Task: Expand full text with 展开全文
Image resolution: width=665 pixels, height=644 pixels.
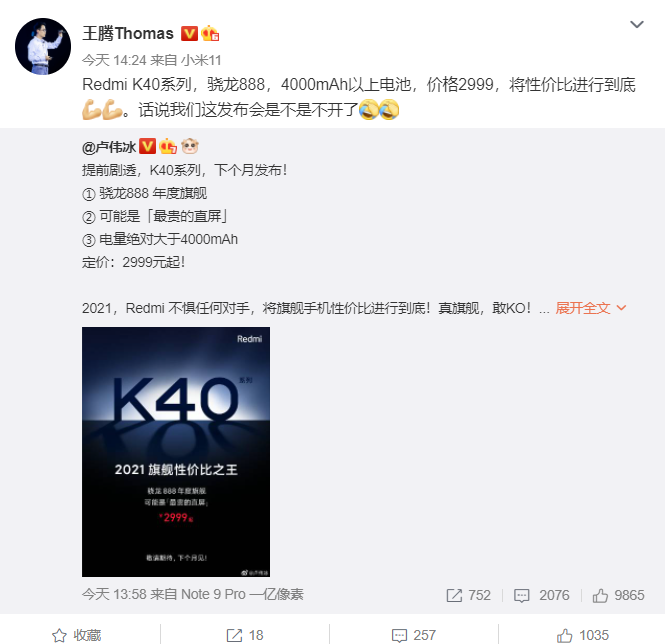Action: click(x=583, y=308)
